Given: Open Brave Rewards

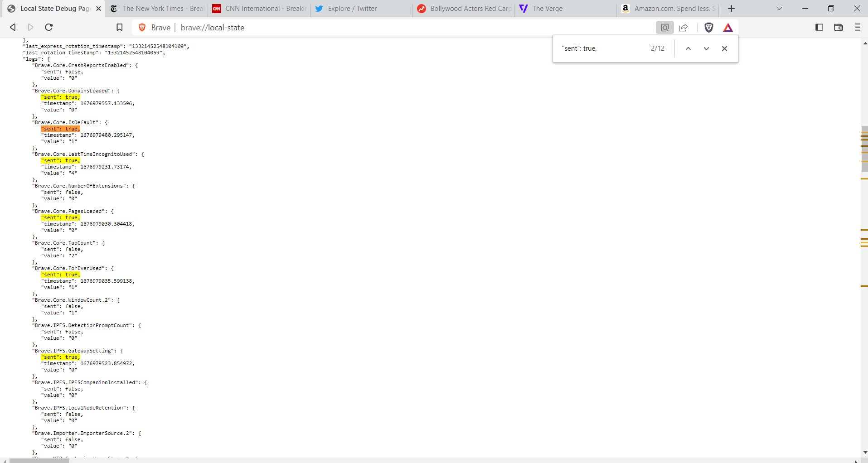Looking at the screenshot, I should (x=727, y=27).
